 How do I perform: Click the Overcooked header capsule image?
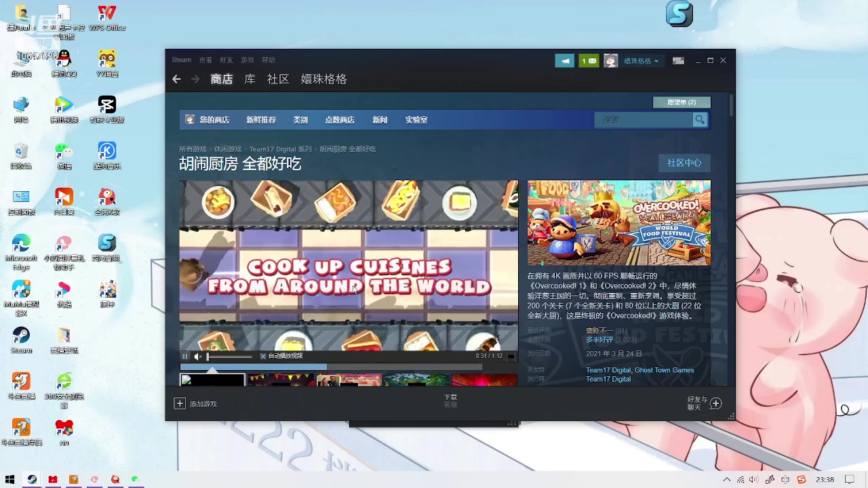(x=619, y=223)
